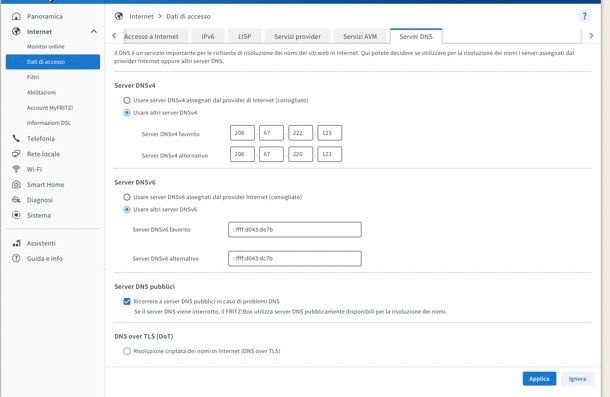Click fourth octet of preferred DNSv4

330,133
